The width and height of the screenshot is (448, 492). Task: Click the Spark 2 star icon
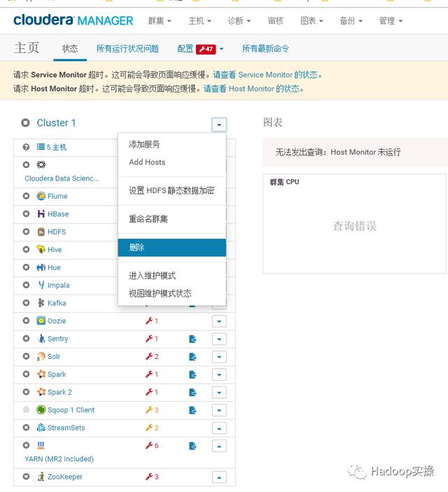pyautogui.click(x=41, y=392)
